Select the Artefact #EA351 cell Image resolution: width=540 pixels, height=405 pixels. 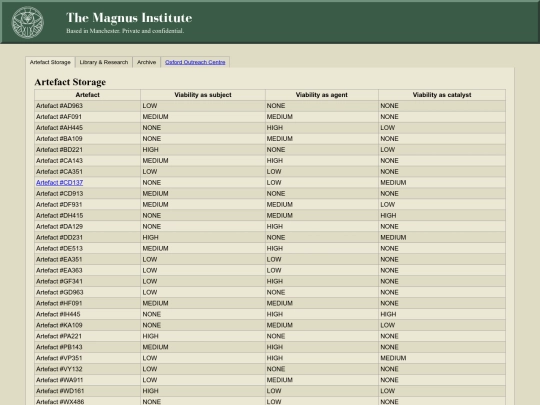(87, 259)
